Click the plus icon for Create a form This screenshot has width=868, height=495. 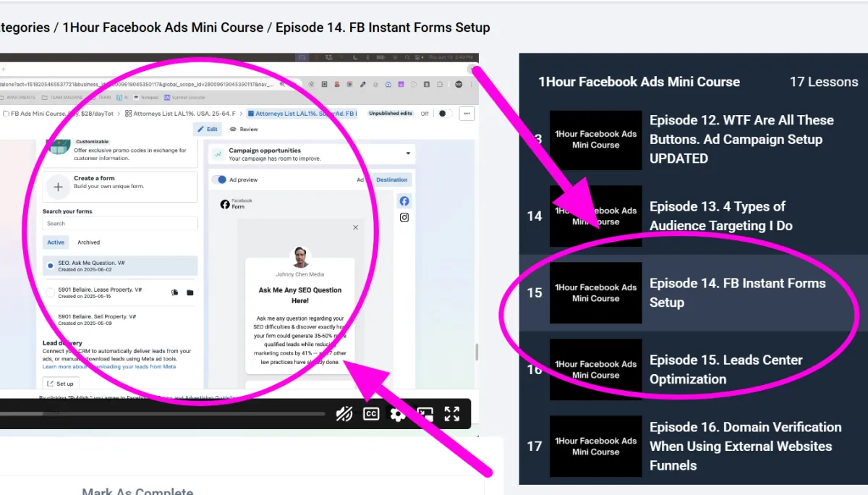tap(58, 187)
